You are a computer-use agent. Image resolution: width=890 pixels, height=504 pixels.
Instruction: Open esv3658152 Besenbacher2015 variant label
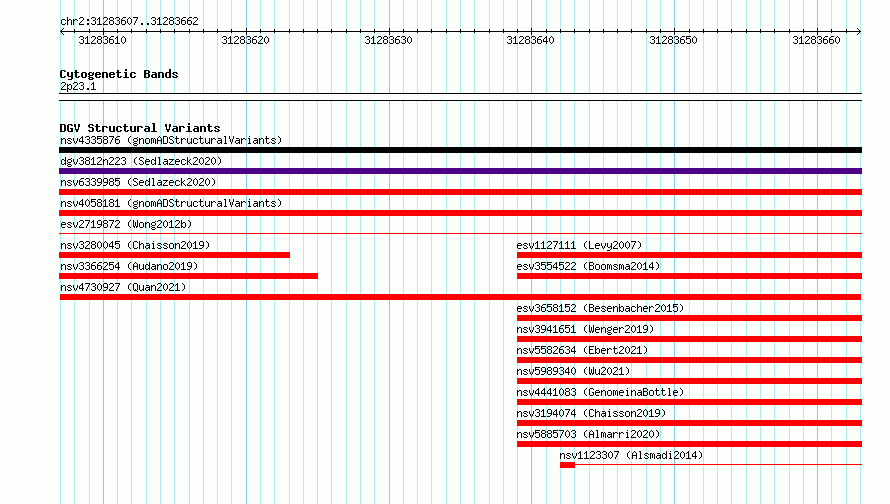600,308
